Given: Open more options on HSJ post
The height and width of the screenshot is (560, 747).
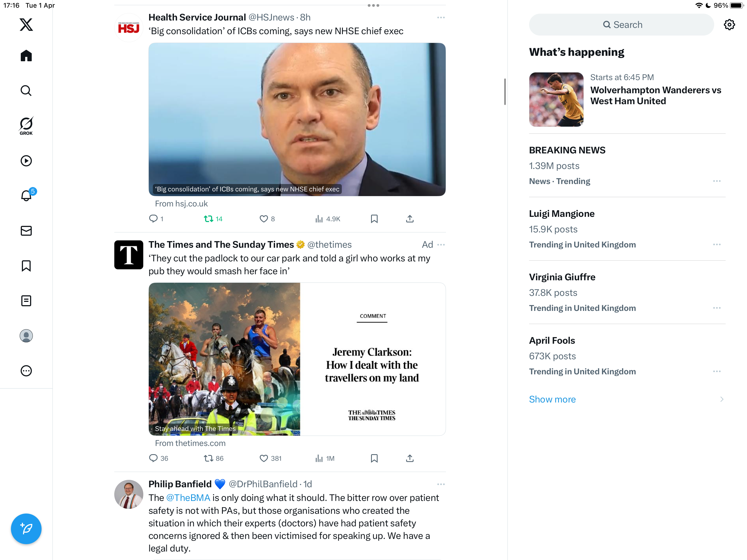Looking at the screenshot, I should tap(441, 17).
